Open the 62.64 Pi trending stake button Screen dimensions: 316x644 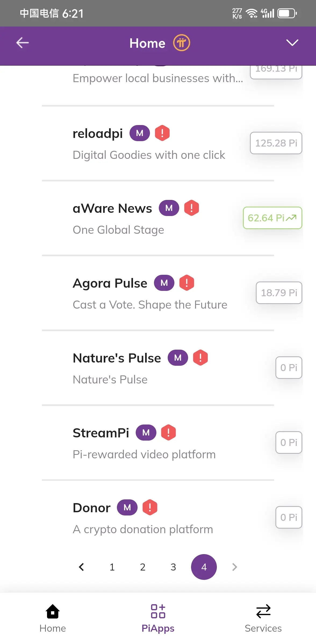pos(272,218)
